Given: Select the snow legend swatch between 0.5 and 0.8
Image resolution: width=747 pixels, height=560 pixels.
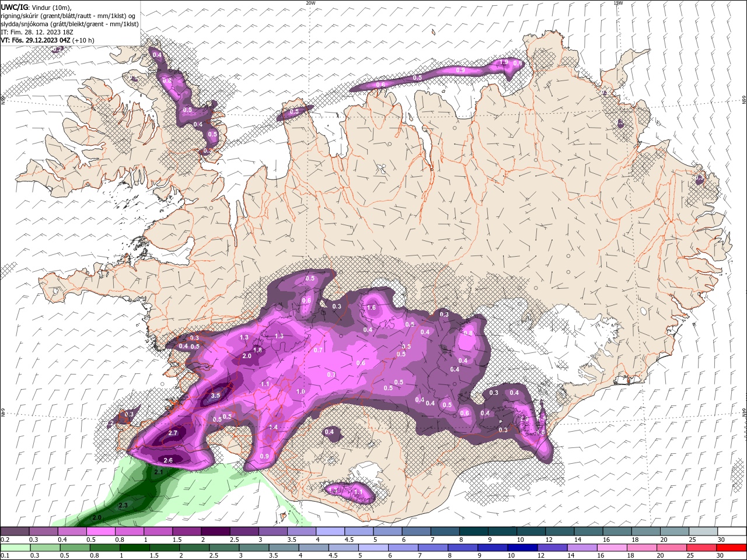Looking at the screenshot, I should (x=101, y=531).
